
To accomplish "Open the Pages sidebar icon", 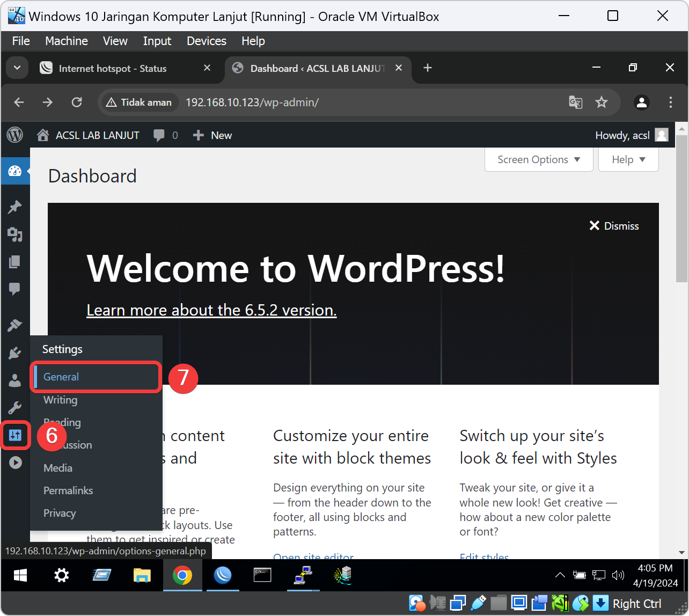I will click(15, 261).
